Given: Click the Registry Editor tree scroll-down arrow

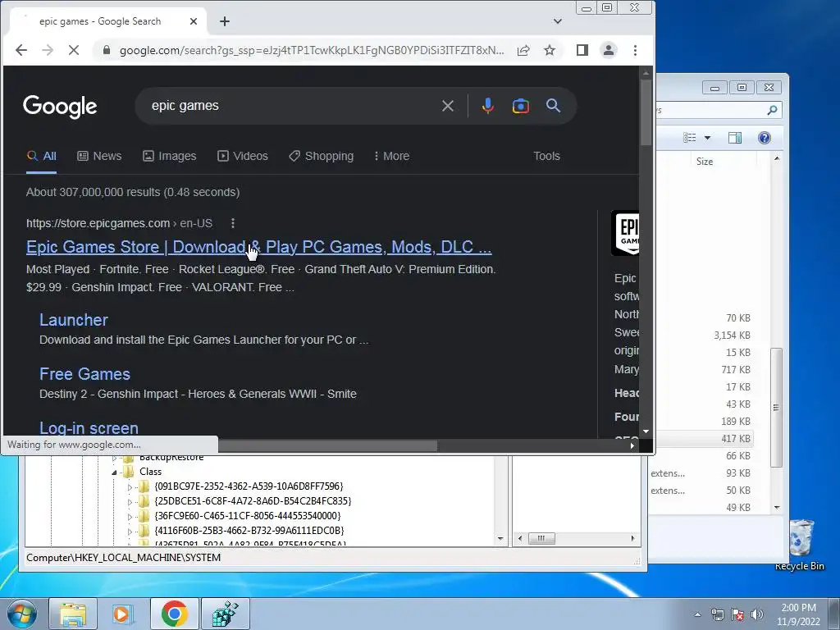Looking at the screenshot, I should coord(500,538).
